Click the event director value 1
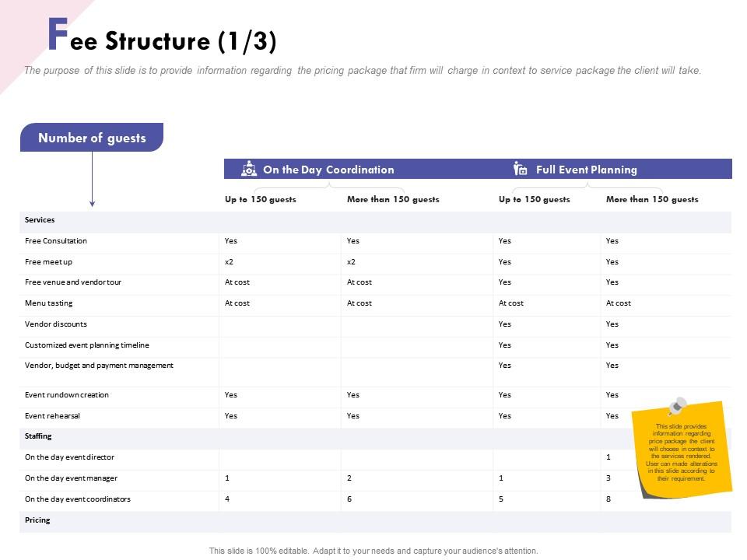The height and width of the screenshot is (560, 747). coord(608,457)
